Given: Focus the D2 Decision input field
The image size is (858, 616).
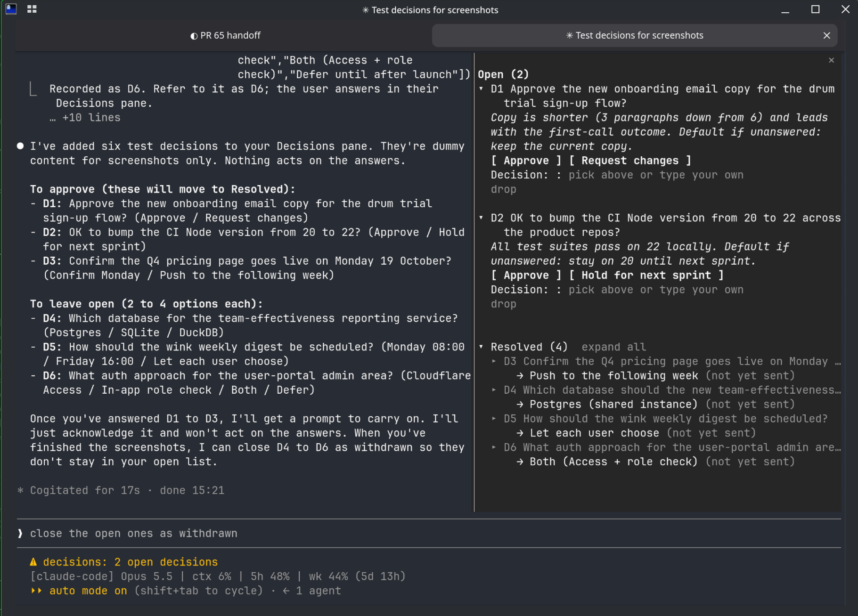Looking at the screenshot, I should click(656, 290).
